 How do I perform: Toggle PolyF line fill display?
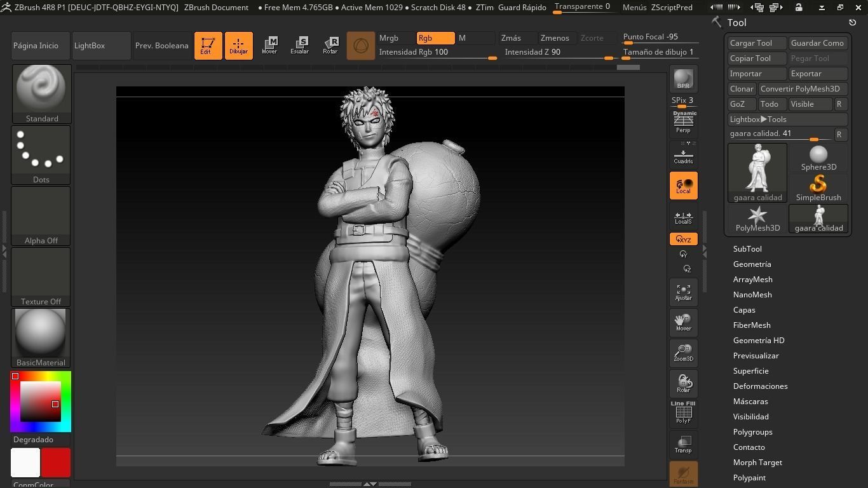[683, 412]
